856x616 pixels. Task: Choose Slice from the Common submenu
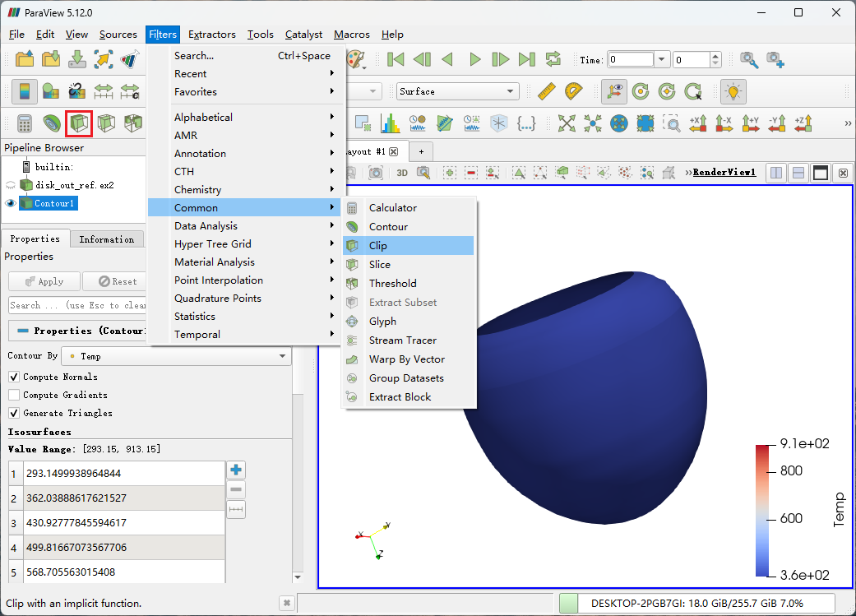click(x=380, y=265)
